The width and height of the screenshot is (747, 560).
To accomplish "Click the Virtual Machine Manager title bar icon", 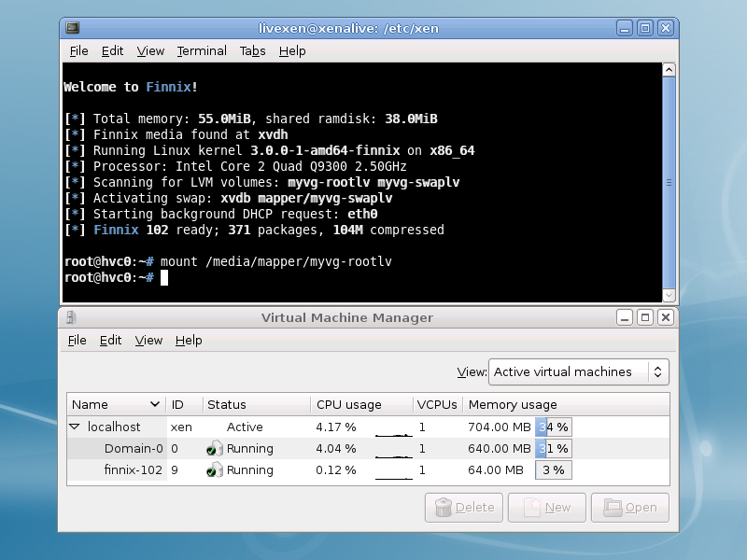I will [73, 317].
